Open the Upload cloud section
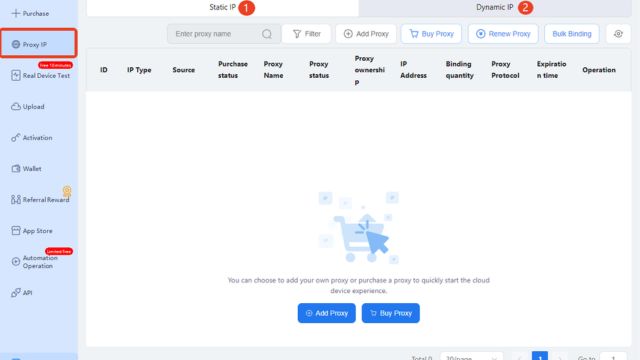Image resolution: width=640 pixels, height=360 pixels. 27,107
